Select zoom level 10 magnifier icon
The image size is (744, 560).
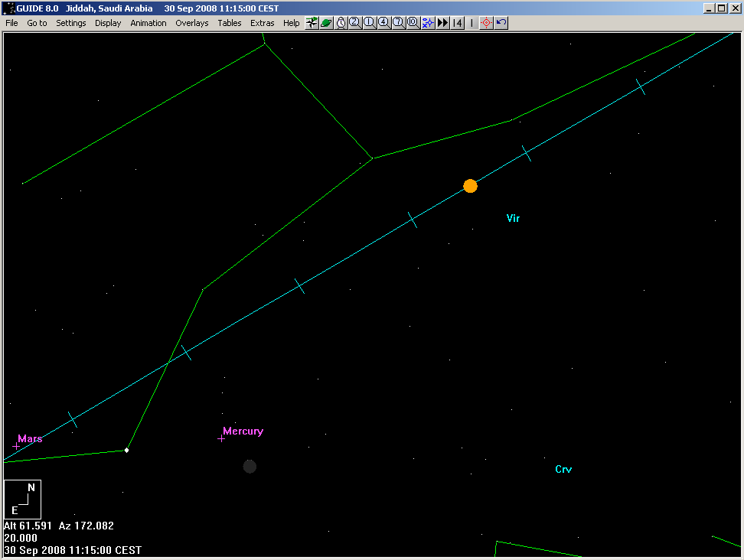pyautogui.click(x=413, y=23)
